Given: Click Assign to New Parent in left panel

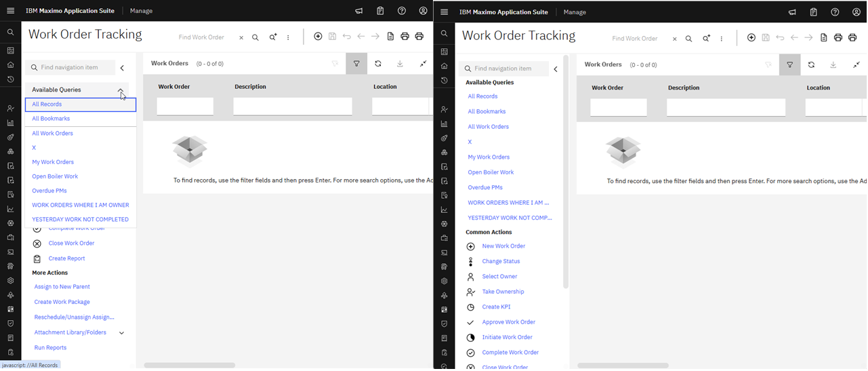Looking at the screenshot, I should click(62, 287).
